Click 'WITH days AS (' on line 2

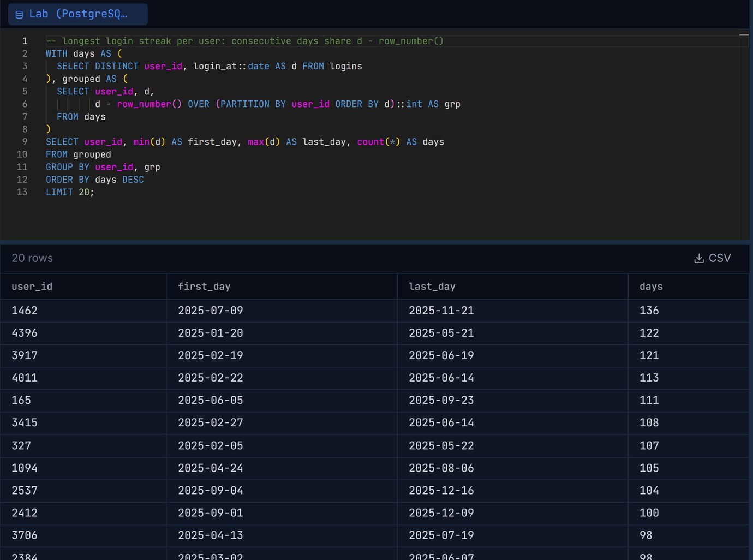[84, 53]
